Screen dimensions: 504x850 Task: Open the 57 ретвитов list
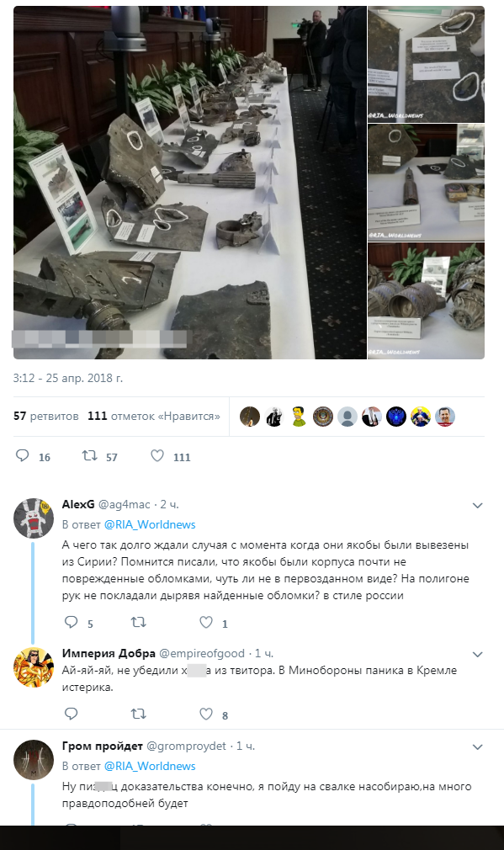coord(46,416)
